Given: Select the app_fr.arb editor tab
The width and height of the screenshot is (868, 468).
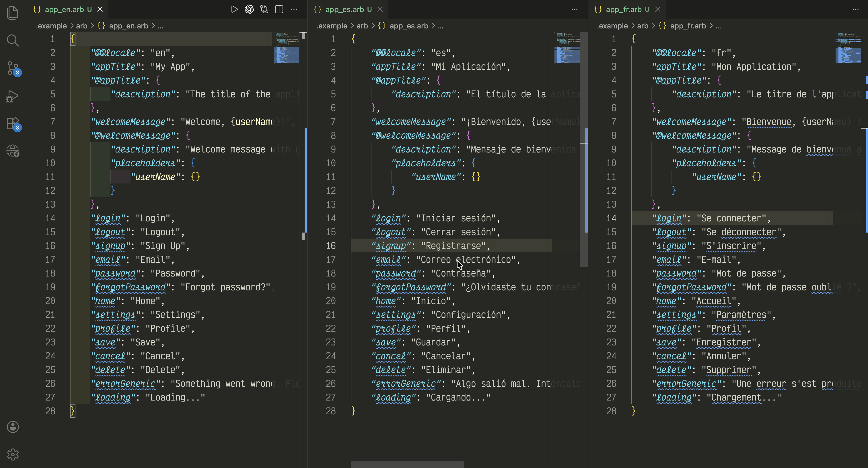Looking at the screenshot, I should pyautogui.click(x=627, y=9).
